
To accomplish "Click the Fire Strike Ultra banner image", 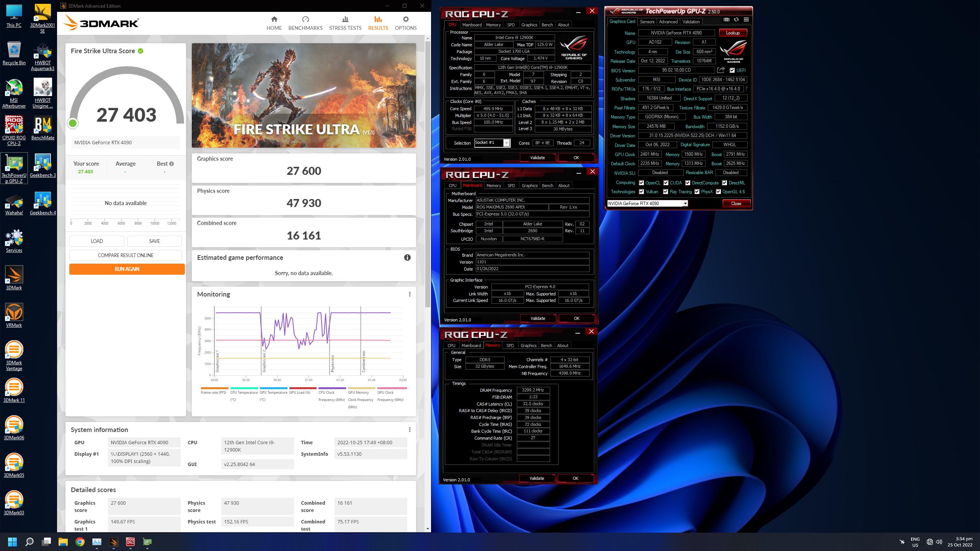I will (304, 95).
